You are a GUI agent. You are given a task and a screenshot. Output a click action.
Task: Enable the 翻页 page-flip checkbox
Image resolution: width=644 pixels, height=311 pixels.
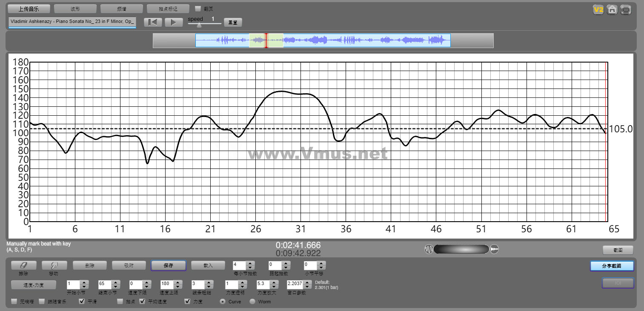198,9
